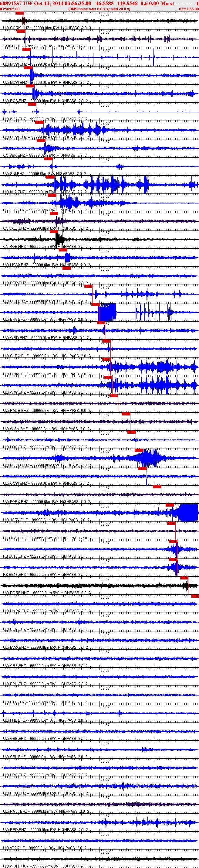Select the CN VDB EHZ station label
Screen dimensions: 199x868
45,210
